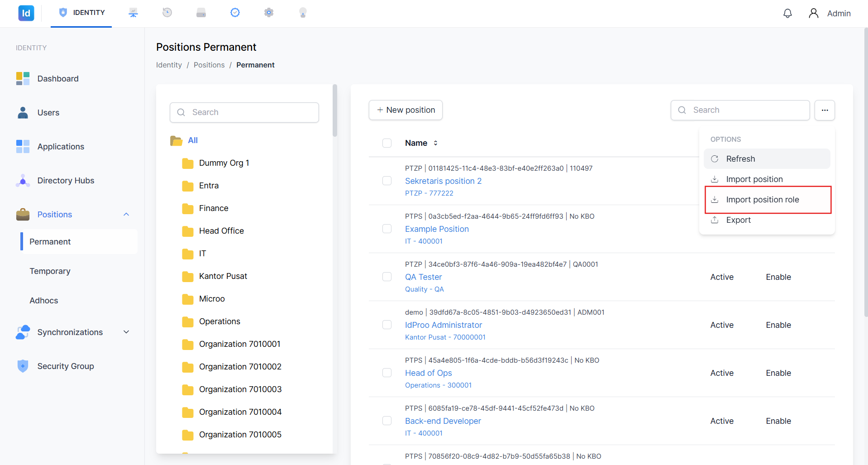Click the Operations folder icon
Image resolution: width=868 pixels, height=465 pixels.
pyautogui.click(x=188, y=322)
